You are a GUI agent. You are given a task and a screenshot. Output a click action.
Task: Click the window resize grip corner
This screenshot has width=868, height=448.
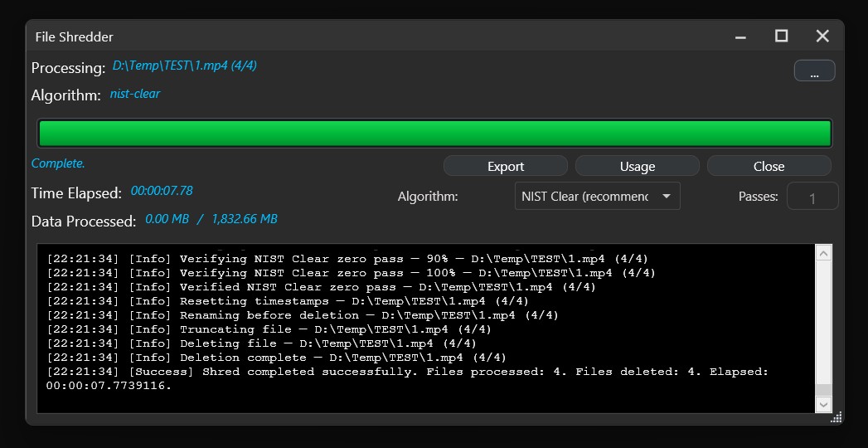(836, 417)
